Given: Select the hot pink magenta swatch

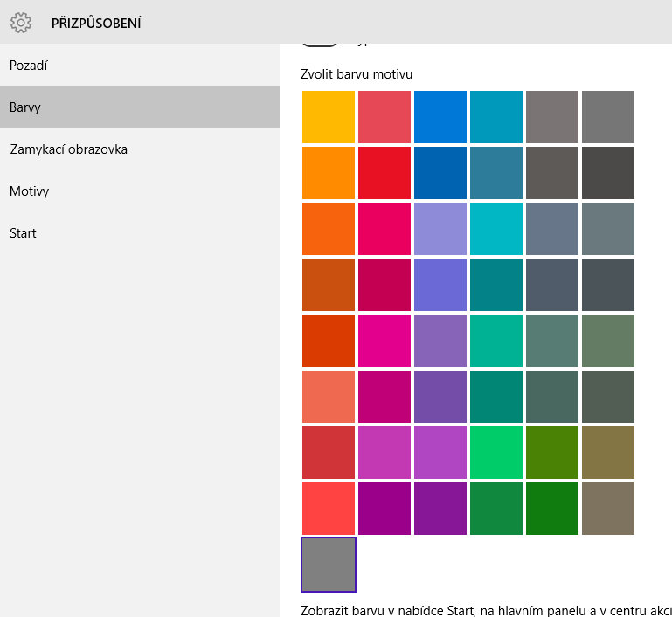Looking at the screenshot, I should pos(384,341).
